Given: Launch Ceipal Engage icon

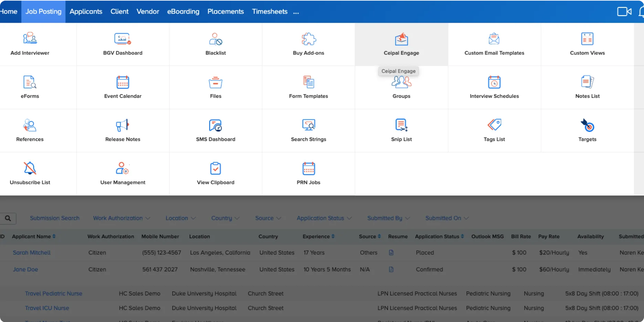Looking at the screenshot, I should 401,39.
